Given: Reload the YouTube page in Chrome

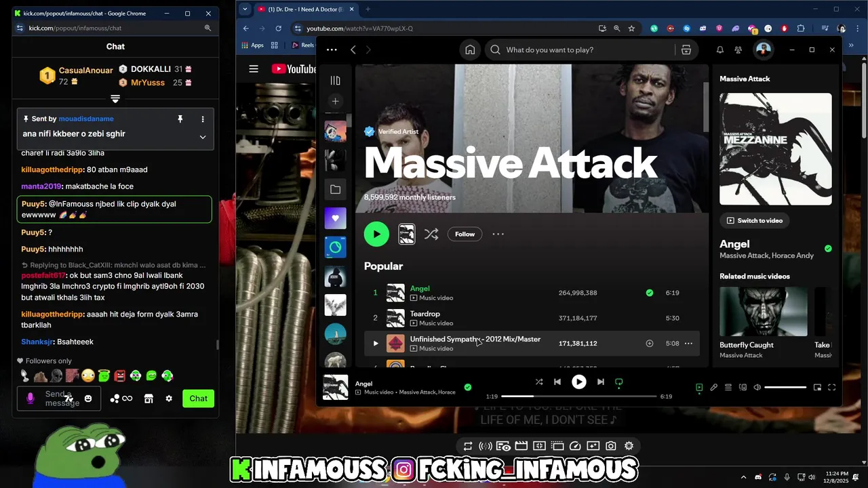Looking at the screenshot, I should tap(278, 28).
